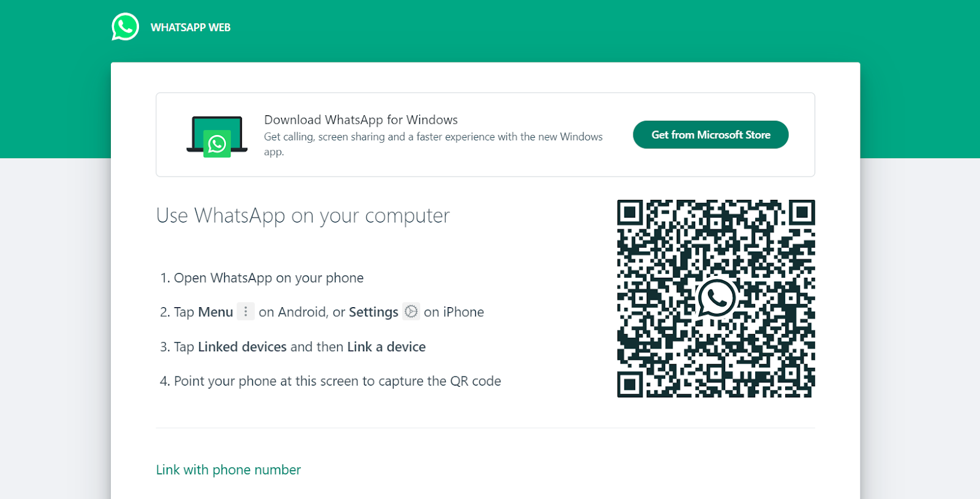Click the WhatsApp logo inside the QR code
Screen dimensions: 980x499
(x=716, y=298)
